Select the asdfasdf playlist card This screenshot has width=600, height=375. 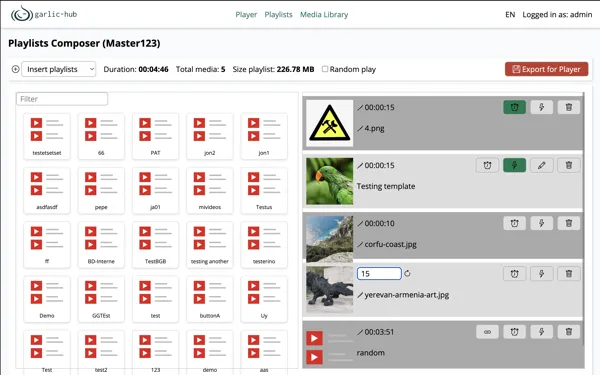coord(47,191)
